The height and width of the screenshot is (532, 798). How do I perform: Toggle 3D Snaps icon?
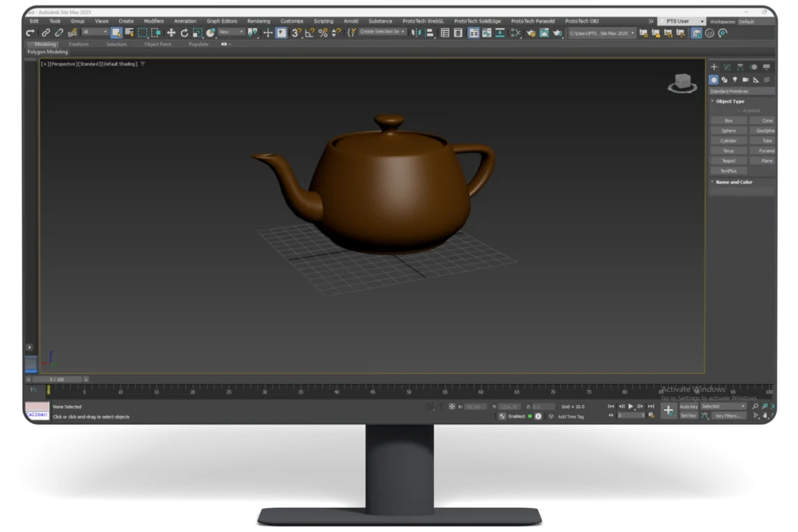point(296,33)
